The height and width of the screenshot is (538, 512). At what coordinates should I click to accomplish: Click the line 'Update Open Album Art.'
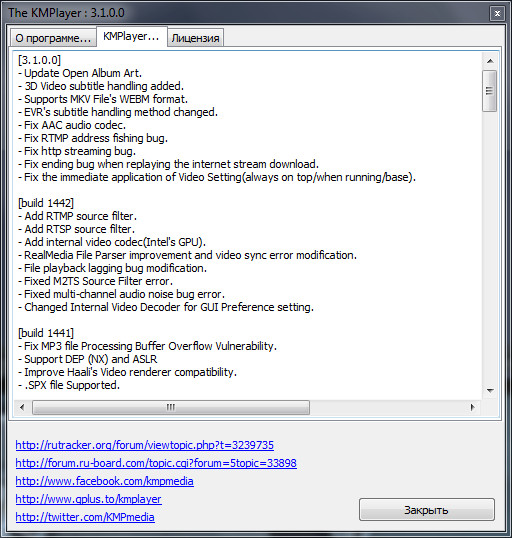[80, 73]
